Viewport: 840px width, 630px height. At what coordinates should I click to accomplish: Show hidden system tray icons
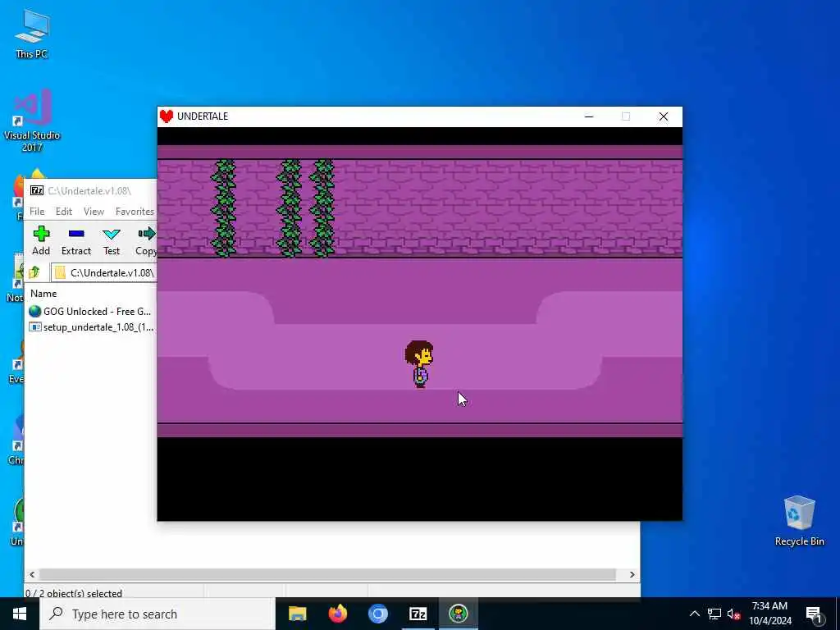(694, 614)
